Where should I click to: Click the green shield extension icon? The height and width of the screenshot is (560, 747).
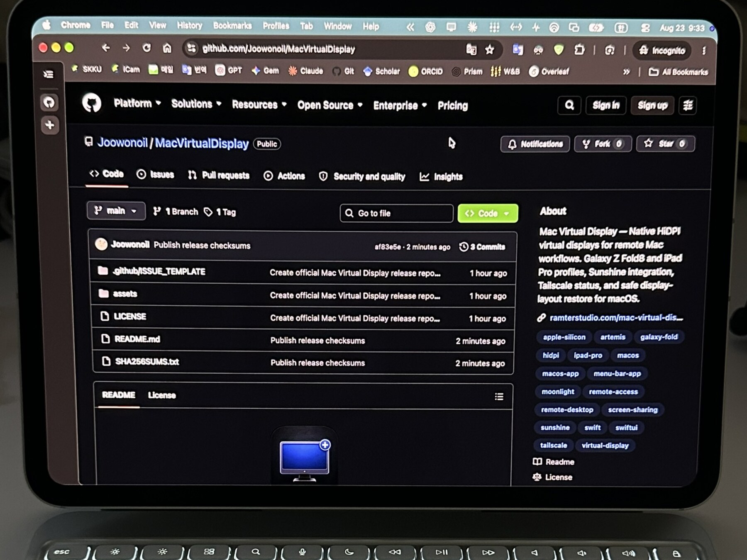coord(559,50)
